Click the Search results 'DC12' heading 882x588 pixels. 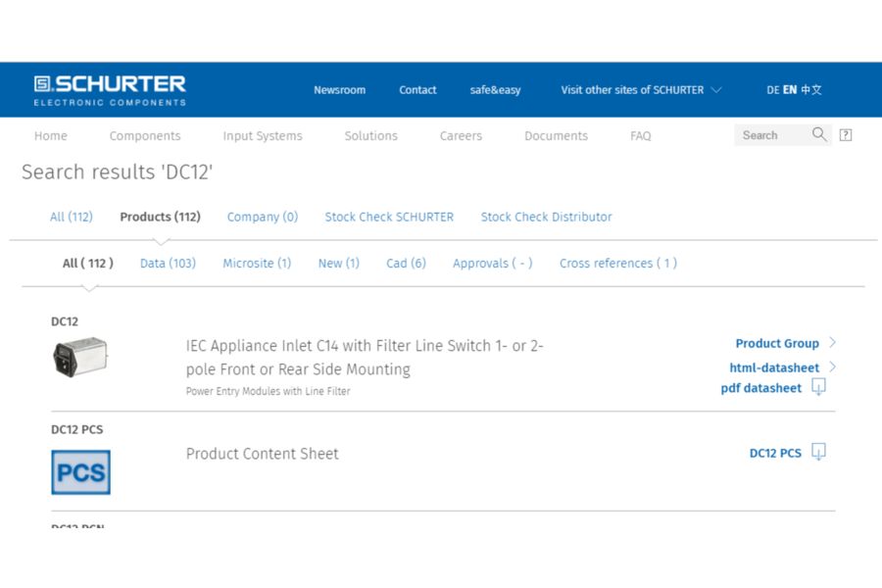click(x=117, y=171)
